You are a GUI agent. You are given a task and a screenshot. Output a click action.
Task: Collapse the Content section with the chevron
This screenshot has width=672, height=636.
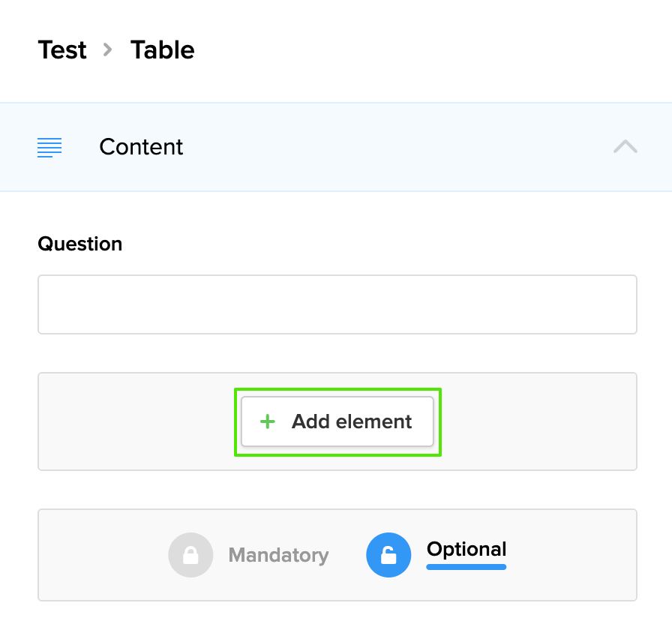click(625, 147)
